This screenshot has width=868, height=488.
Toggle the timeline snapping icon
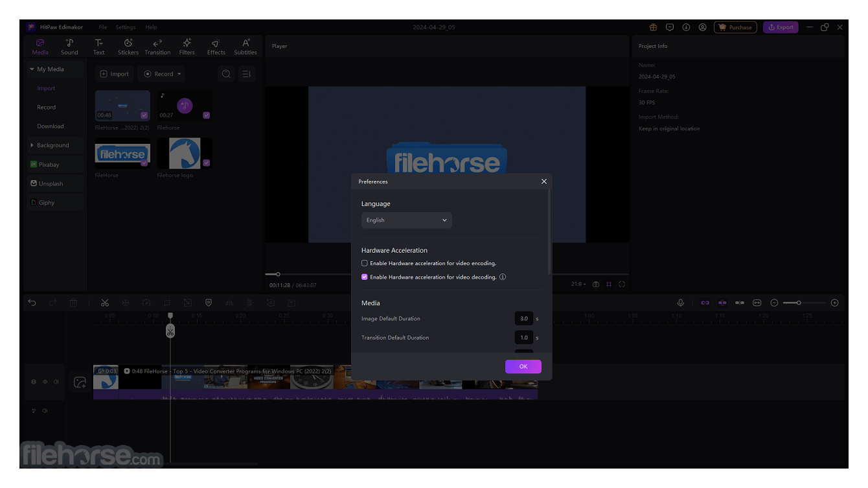(x=722, y=303)
